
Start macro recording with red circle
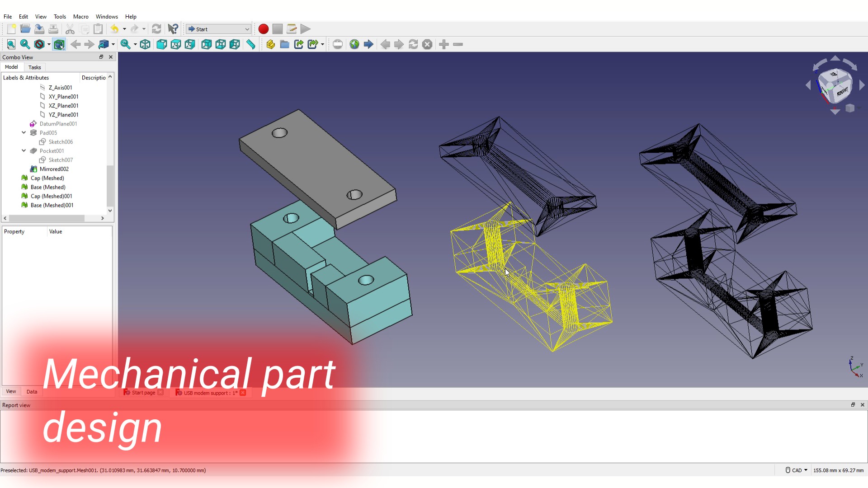(264, 29)
